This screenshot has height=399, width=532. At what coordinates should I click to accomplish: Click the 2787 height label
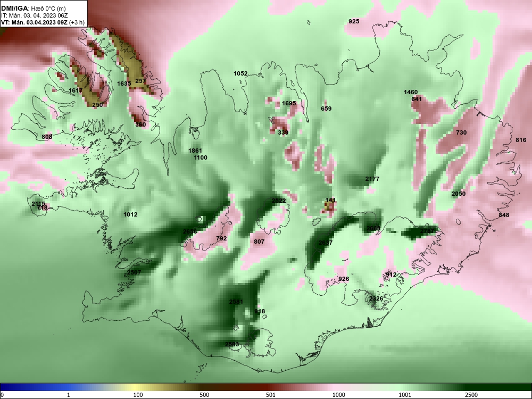[x=427, y=231]
